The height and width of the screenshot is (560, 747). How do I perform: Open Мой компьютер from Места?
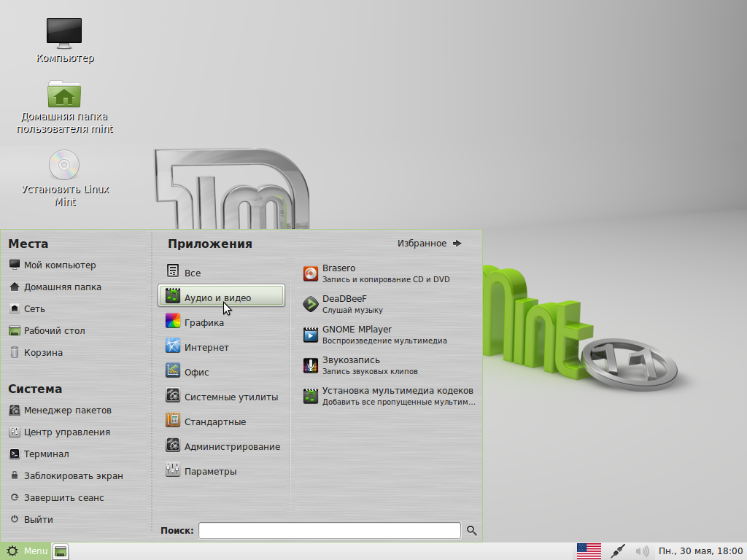click(x=53, y=265)
